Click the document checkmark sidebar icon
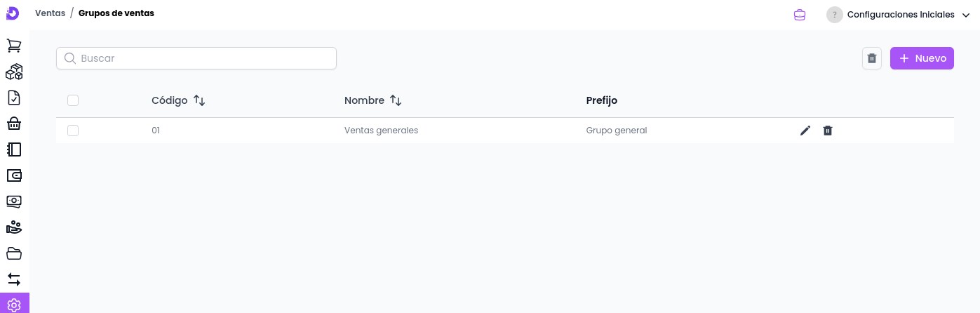The width and height of the screenshot is (980, 313). [x=14, y=98]
